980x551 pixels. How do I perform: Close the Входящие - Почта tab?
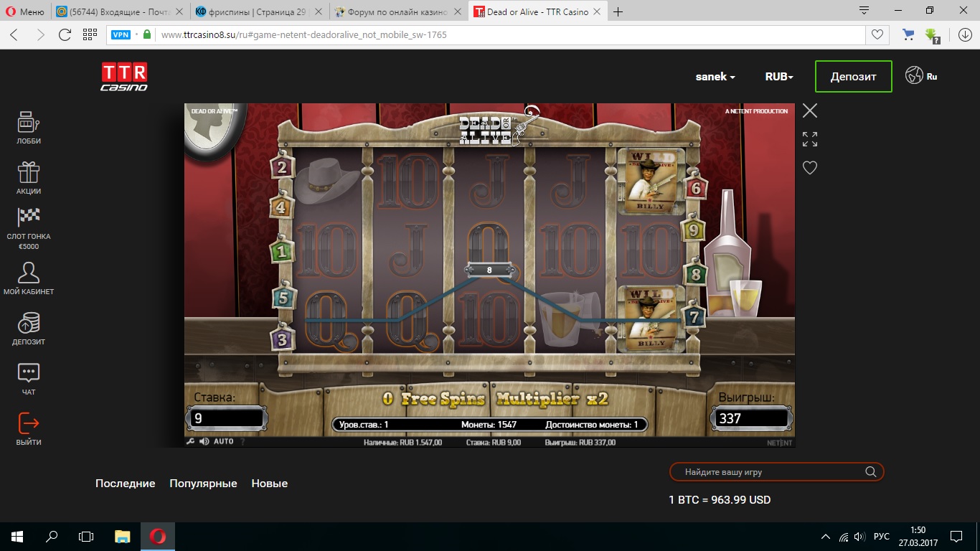[179, 12]
